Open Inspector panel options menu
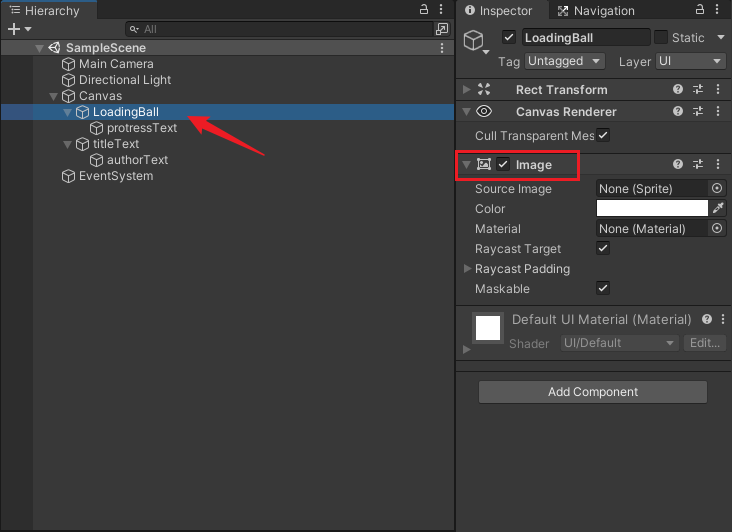The width and height of the screenshot is (732, 532). point(718,9)
